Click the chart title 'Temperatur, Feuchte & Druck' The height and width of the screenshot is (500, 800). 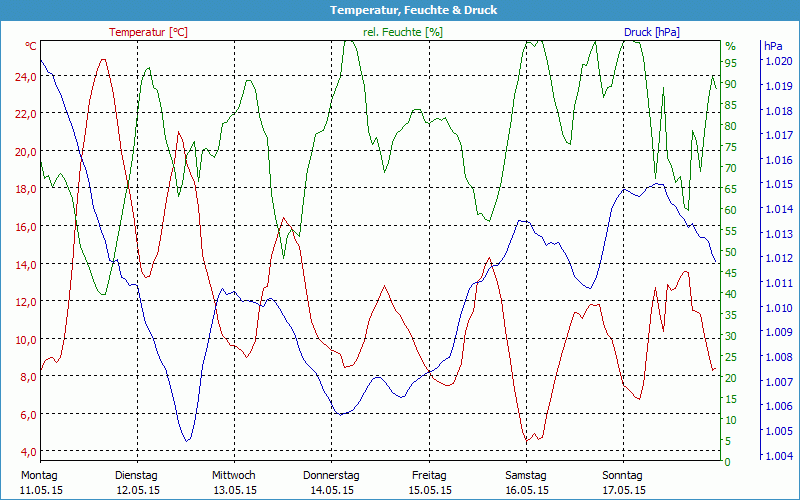(x=413, y=10)
